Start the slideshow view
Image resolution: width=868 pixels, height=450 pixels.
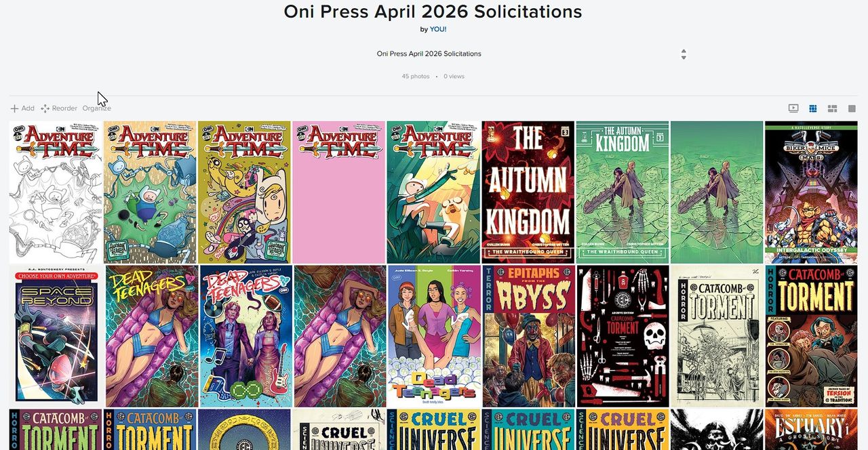click(x=793, y=108)
